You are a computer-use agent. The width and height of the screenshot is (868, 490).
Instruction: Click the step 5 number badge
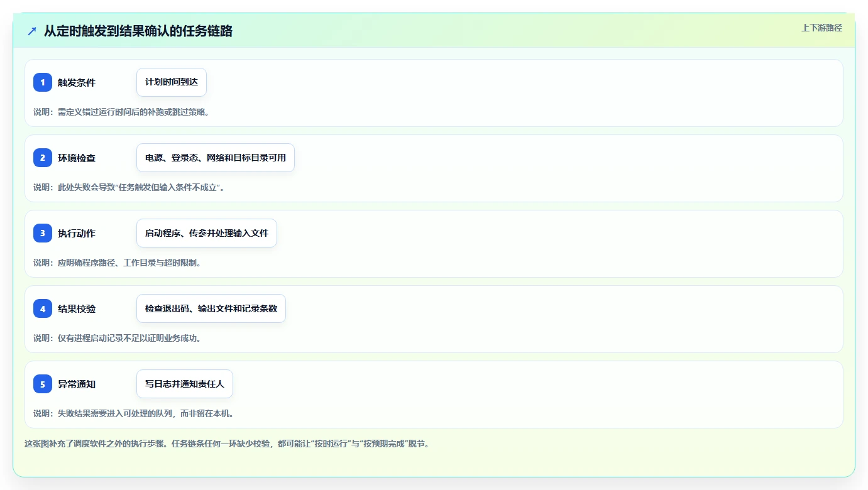click(x=43, y=384)
